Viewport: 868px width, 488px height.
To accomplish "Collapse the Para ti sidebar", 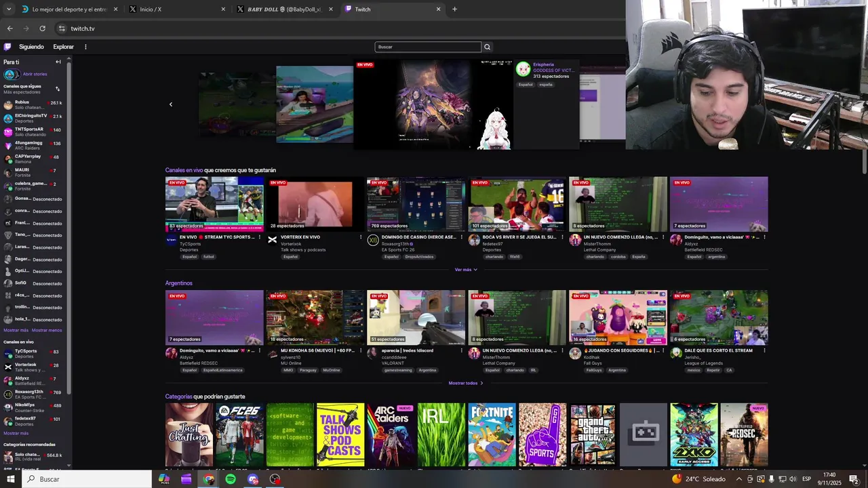I will [58, 62].
